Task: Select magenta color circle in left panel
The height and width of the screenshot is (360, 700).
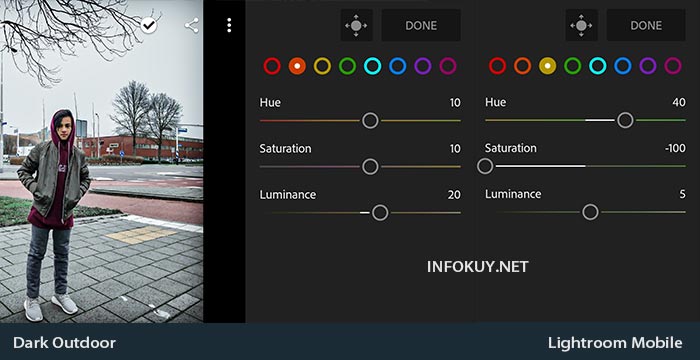Action: tap(448, 66)
